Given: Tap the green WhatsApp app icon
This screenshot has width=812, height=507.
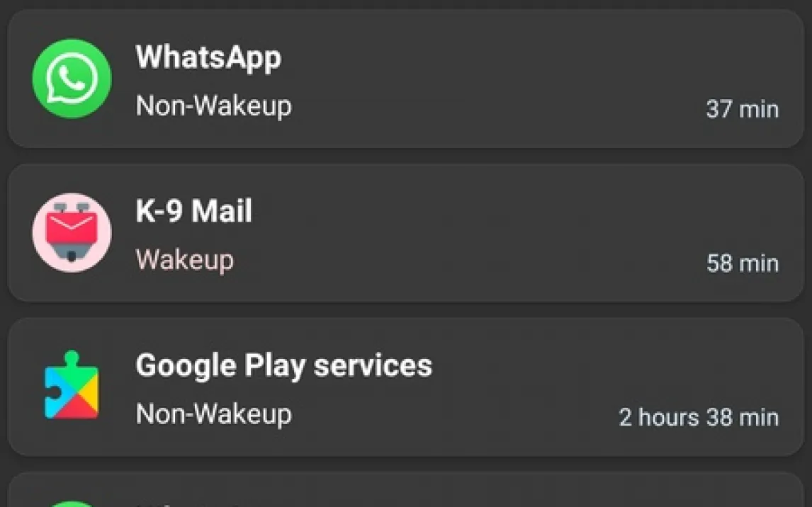Looking at the screenshot, I should [72, 79].
